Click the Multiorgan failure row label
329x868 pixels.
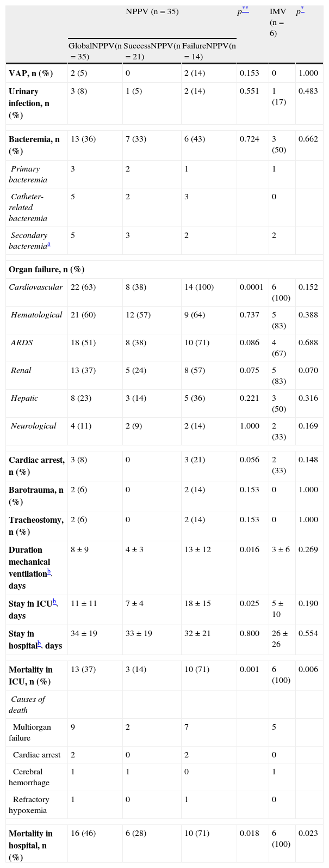[x=32, y=732]
